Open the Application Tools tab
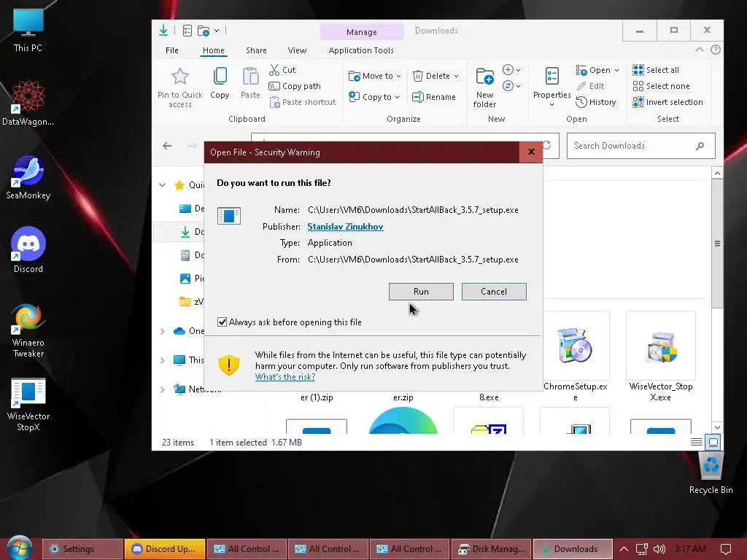The height and width of the screenshot is (560, 747). coord(361,50)
